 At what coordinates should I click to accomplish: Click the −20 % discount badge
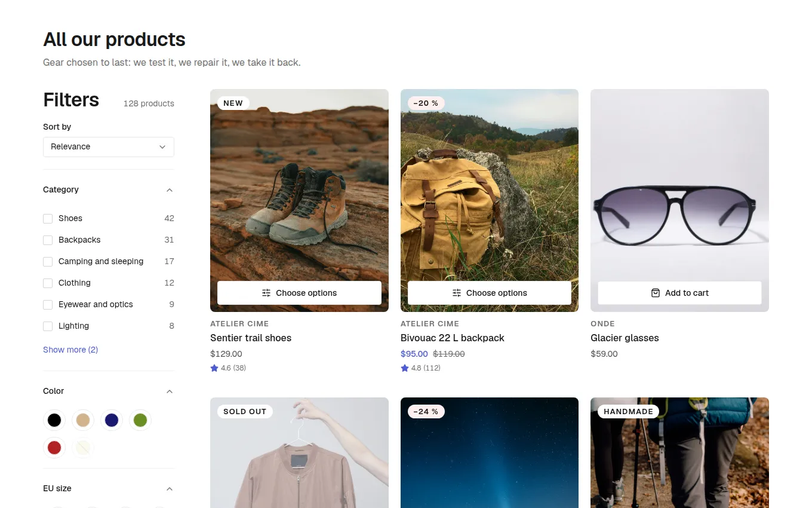426,103
